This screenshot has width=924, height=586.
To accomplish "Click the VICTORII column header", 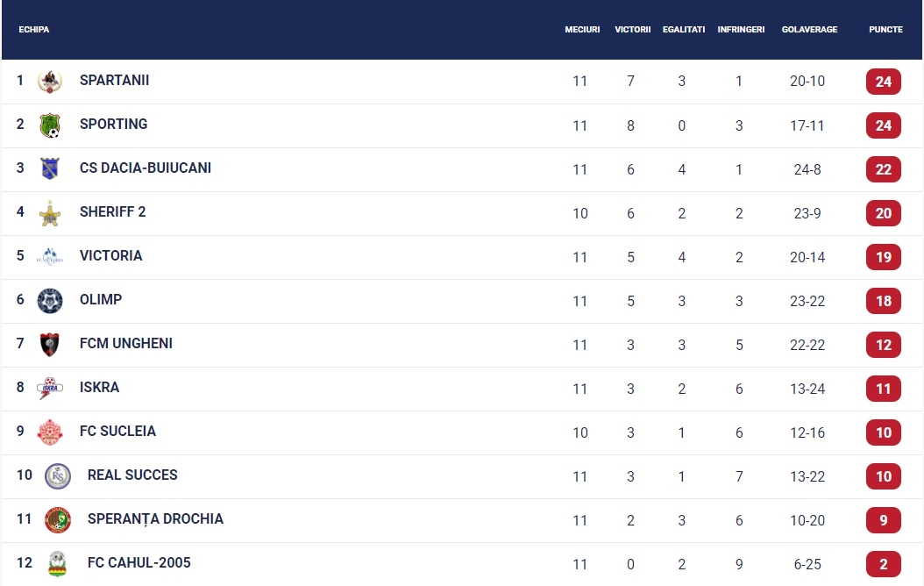I will click(632, 30).
